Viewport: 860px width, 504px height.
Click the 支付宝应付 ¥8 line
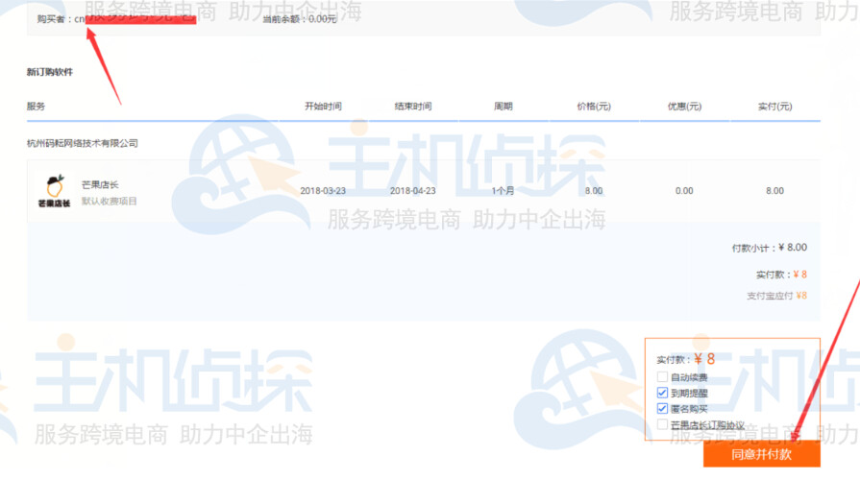coord(776,296)
